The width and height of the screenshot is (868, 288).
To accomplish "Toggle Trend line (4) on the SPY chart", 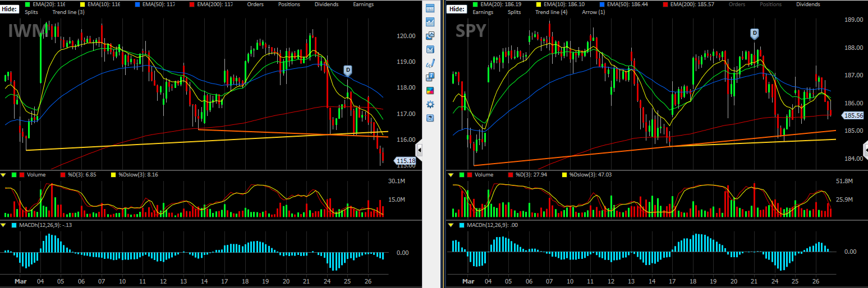I will tap(552, 12).
